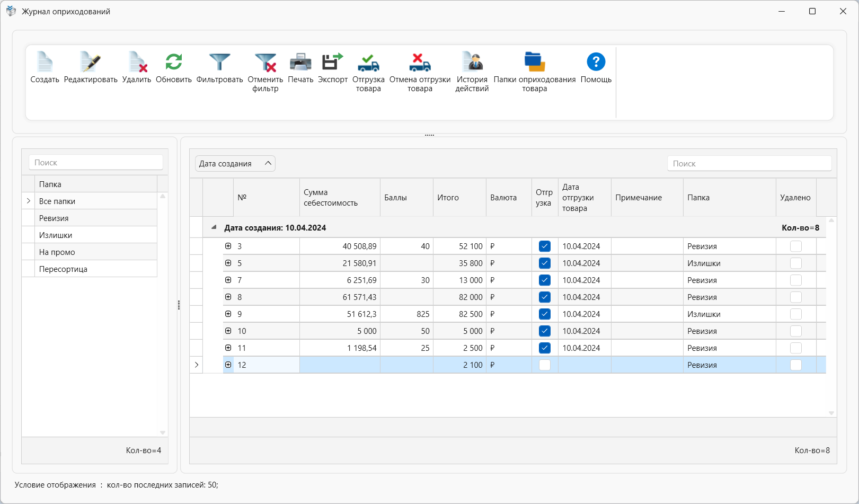Toggle Отгрузка checkbox for row 3
Screen dimensions: 859x504
tap(545, 246)
